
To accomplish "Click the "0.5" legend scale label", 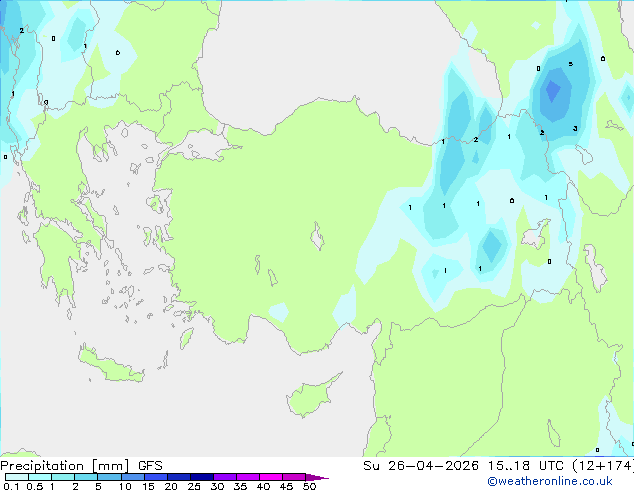I will pos(35,486).
